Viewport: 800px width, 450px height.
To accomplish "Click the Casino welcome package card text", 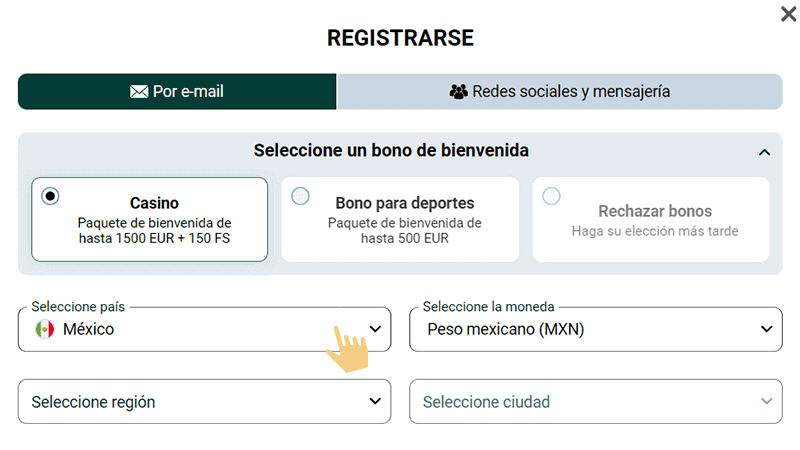I will tap(154, 231).
